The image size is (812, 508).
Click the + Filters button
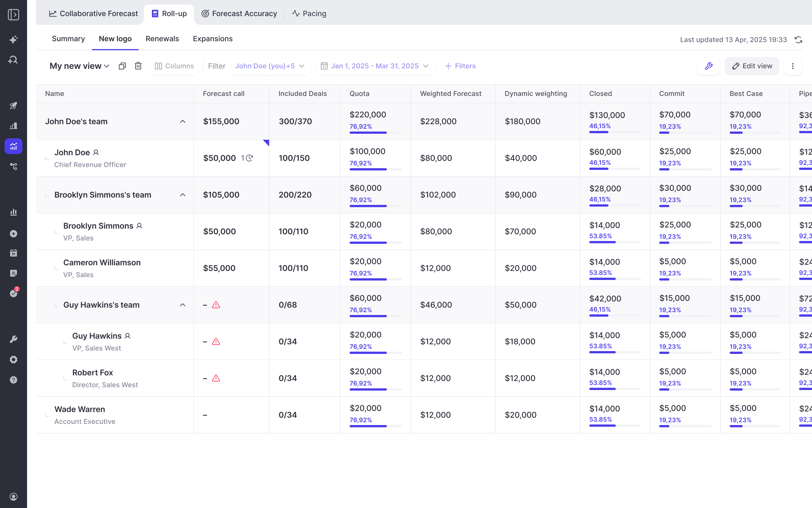coord(460,66)
